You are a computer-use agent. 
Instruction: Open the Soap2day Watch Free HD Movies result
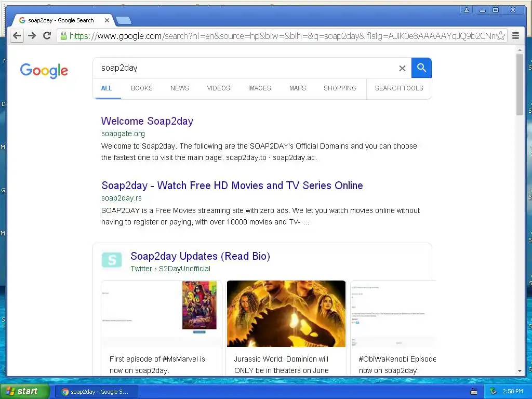pyautogui.click(x=232, y=185)
